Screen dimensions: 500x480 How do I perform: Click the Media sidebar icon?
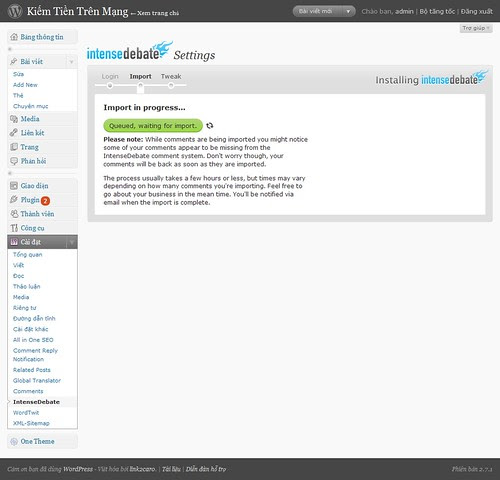click(x=14, y=119)
